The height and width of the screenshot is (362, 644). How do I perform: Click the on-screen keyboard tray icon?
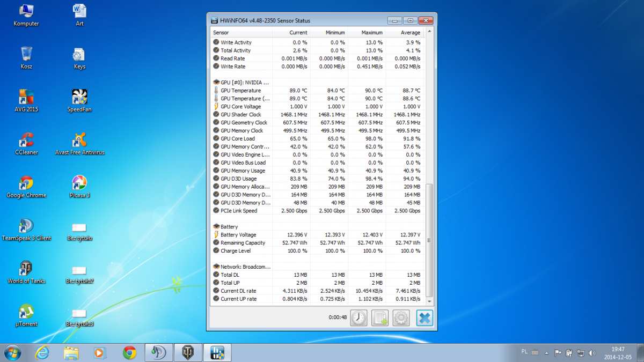tap(535, 352)
